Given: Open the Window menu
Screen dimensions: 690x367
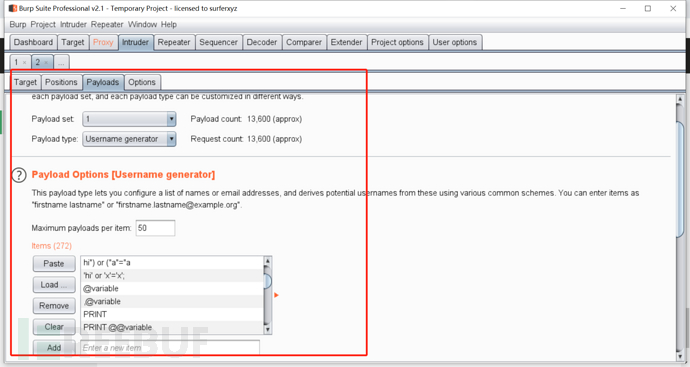Looking at the screenshot, I should pos(142,24).
